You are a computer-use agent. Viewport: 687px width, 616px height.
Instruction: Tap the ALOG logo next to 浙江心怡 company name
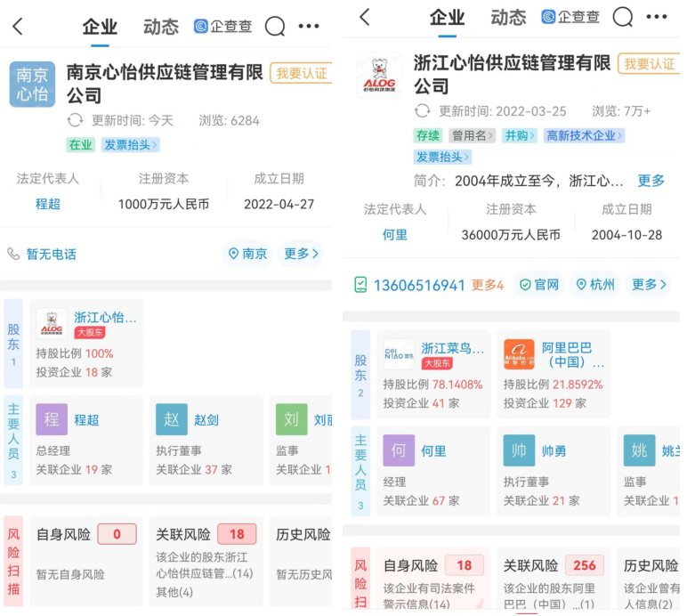point(379,75)
